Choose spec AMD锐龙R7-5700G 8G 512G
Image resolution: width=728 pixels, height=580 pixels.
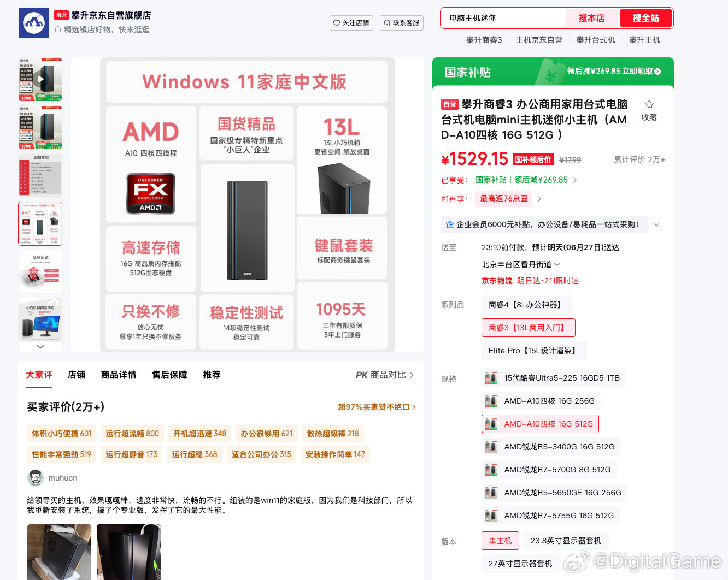point(549,470)
